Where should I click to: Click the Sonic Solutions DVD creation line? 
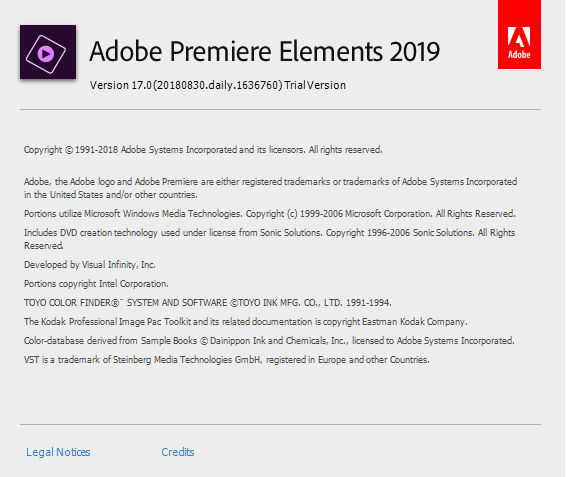(269, 239)
